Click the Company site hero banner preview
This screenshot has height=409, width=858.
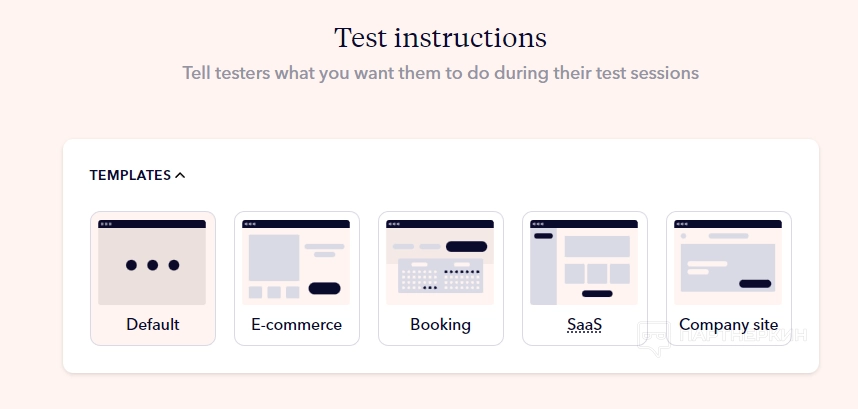pyautogui.click(x=728, y=265)
